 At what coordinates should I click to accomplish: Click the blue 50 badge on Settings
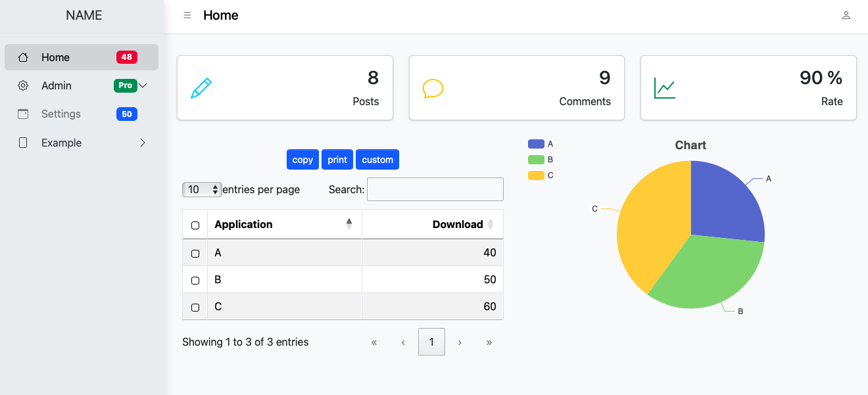[127, 114]
